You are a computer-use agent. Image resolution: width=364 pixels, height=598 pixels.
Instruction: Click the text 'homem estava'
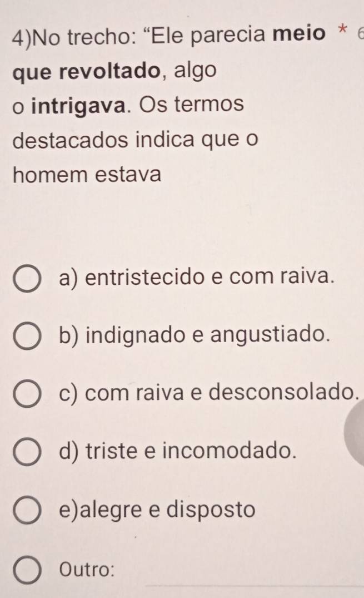coord(87,176)
